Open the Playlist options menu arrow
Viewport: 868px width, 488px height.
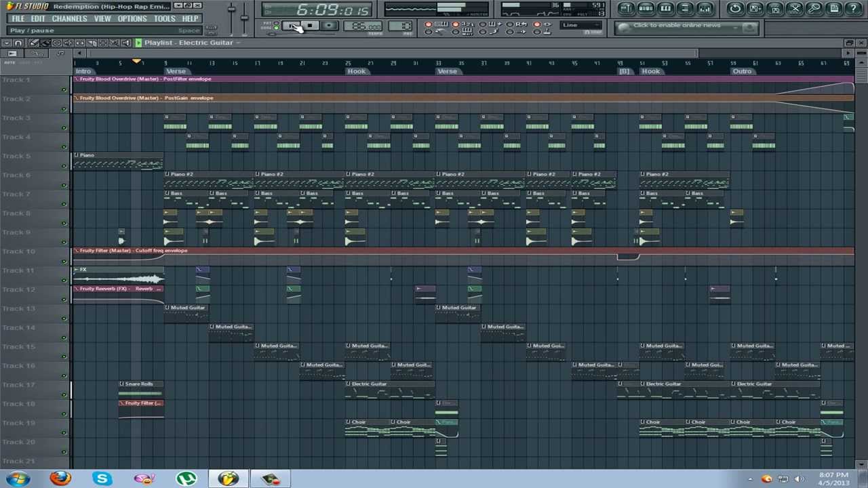[7, 43]
